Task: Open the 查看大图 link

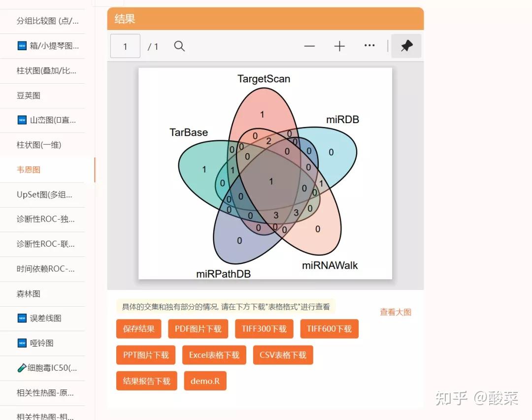Action: pos(395,312)
